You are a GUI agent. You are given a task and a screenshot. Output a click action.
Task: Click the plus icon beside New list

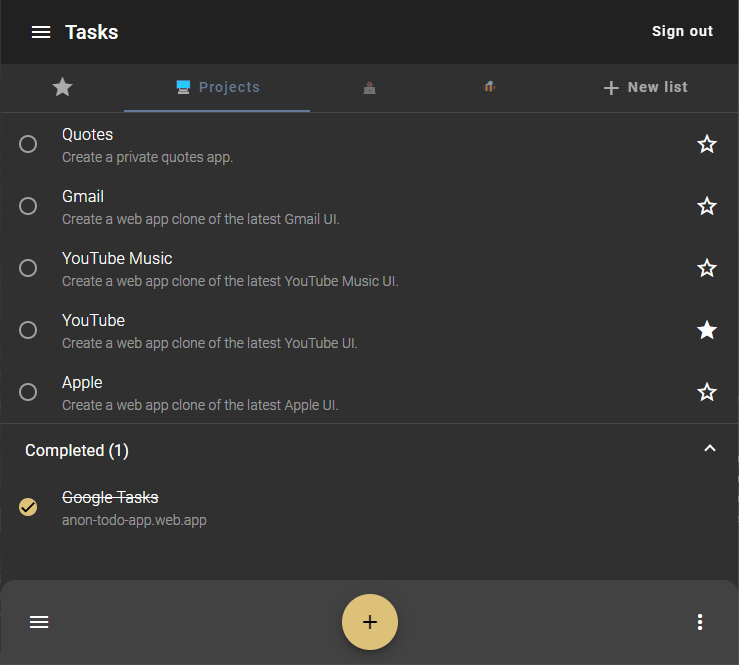coord(611,88)
